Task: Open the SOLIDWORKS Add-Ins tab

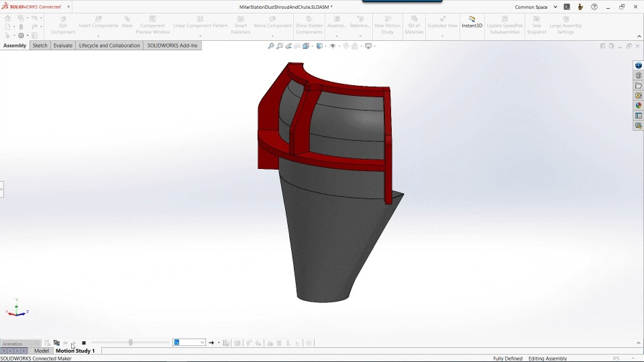Action: click(x=172, y=46)
